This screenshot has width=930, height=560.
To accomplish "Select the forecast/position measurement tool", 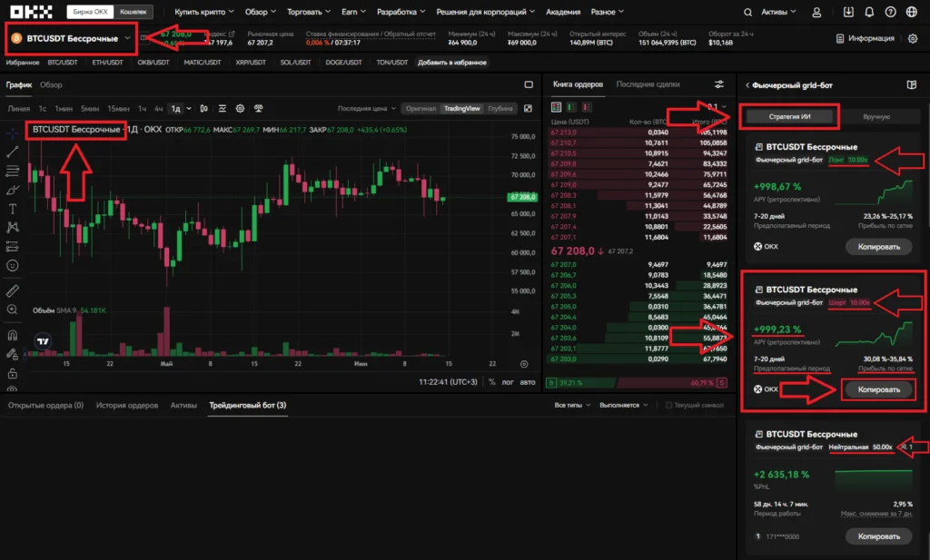I will (x=13, y=247).
